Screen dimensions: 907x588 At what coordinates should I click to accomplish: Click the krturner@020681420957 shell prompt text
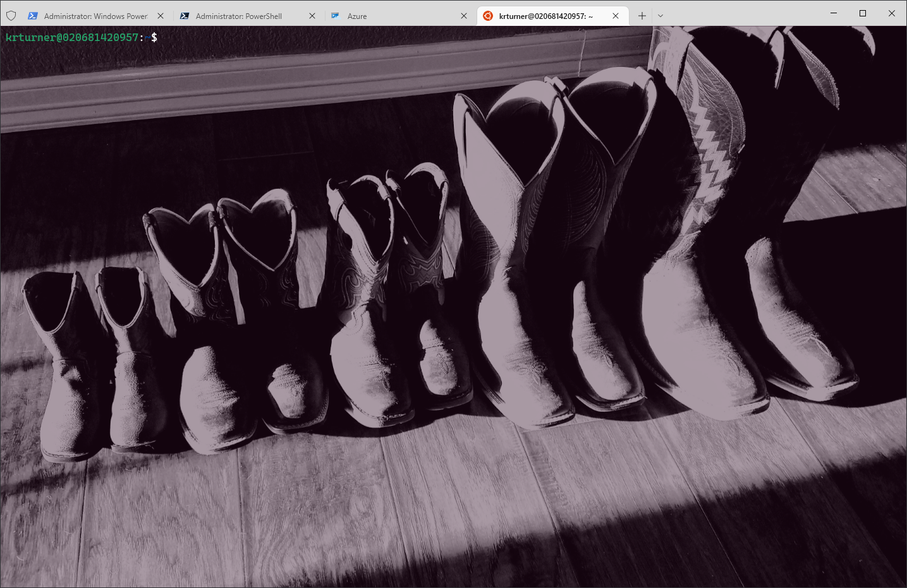(x=71, y=37)
